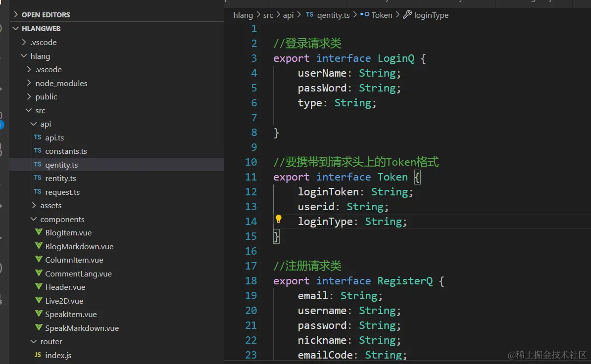
Task: Select hlang in the breadcrumb path
Action: (x=243, y=15)
